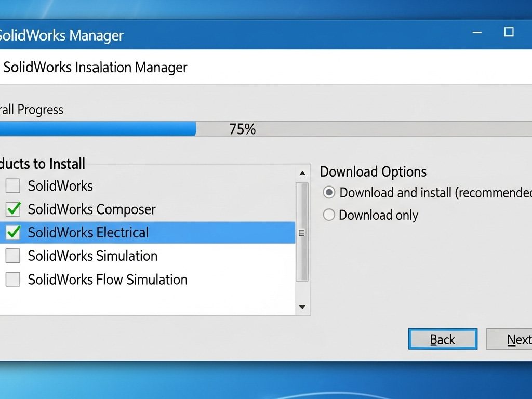
Task: Check the SolidWorks checkbox
Action: (13, 185)
